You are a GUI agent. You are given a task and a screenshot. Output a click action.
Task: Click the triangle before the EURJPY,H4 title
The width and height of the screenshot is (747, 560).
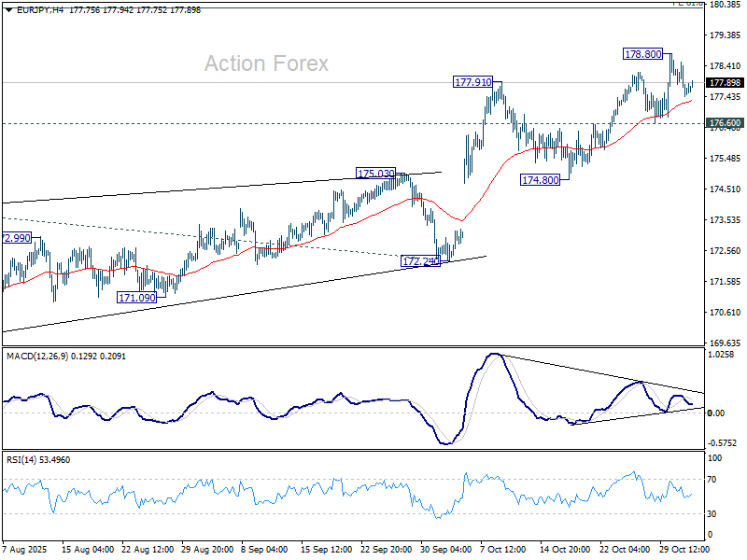8,10
